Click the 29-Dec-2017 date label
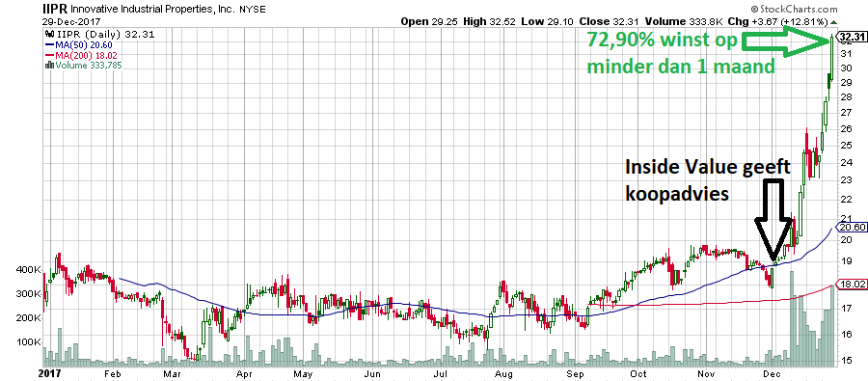The width and height of the screenshot is (868, 381). coord(70,23)
